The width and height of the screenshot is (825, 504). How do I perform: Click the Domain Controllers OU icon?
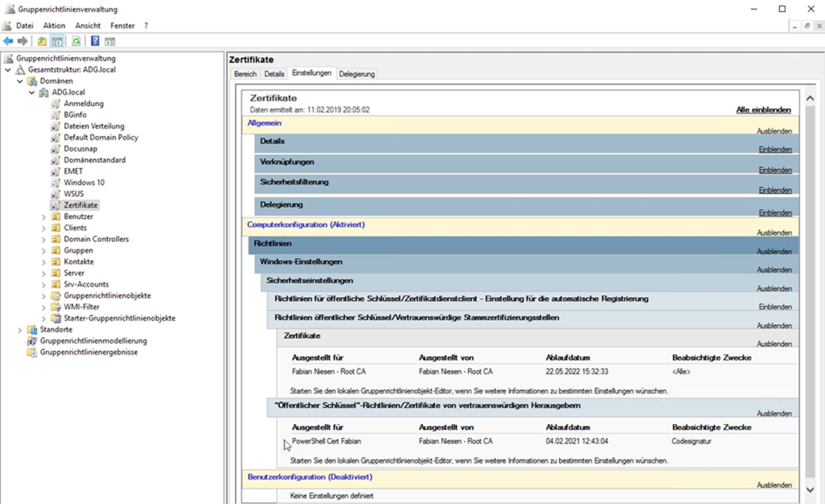(56, 239)
